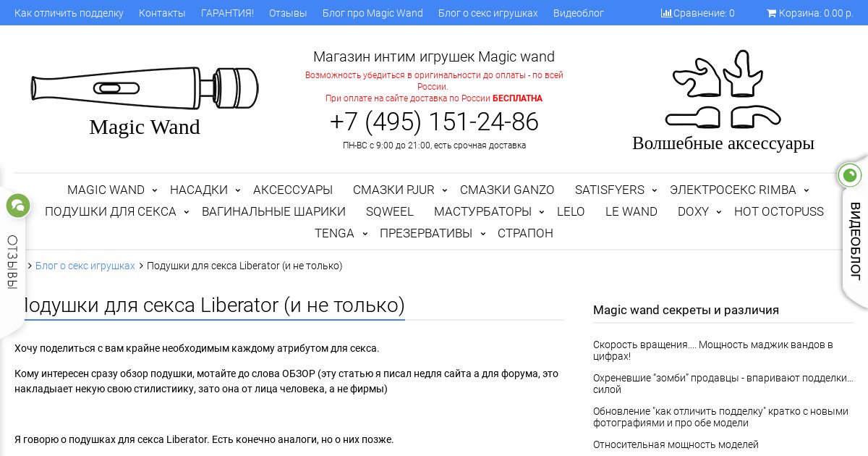Expand the ЭЛЕКТРОСЕКС RIMBA submenu arrow
The image size is (868, 456).
pos(806,190)
